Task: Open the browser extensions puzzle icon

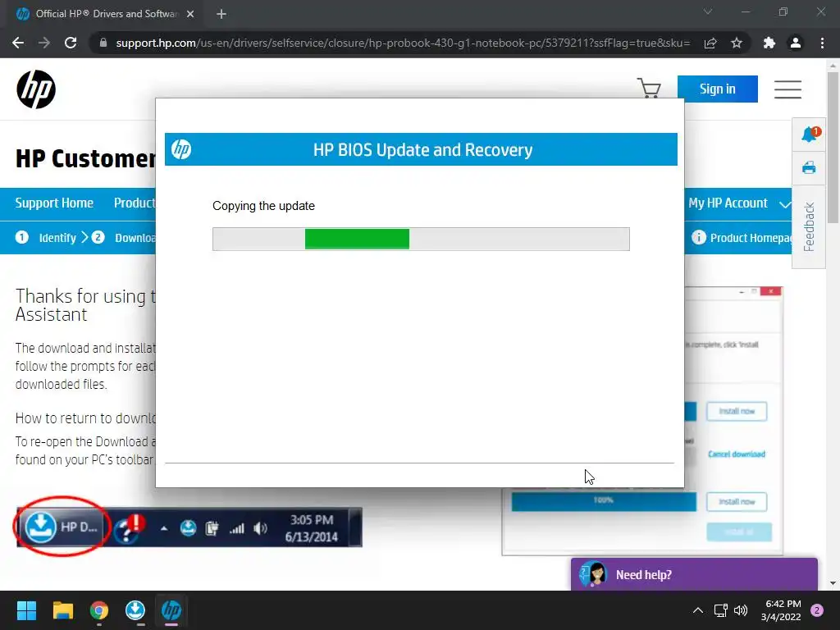Action: point(769,43)
